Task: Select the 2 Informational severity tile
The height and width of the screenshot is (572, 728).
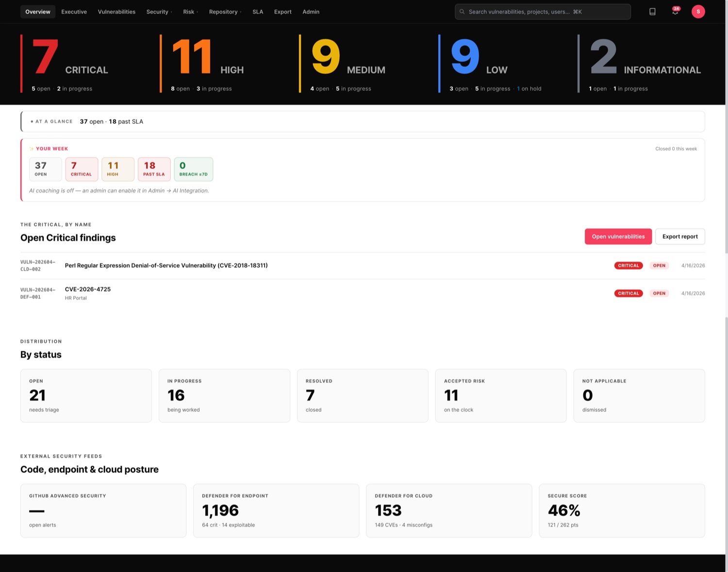Action: pyautogui.click(x=641, y=64)
